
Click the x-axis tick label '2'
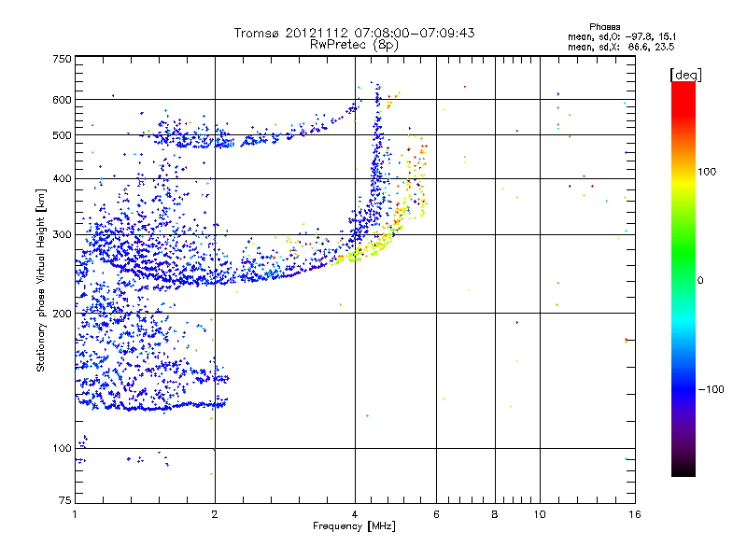pos(215,514)
